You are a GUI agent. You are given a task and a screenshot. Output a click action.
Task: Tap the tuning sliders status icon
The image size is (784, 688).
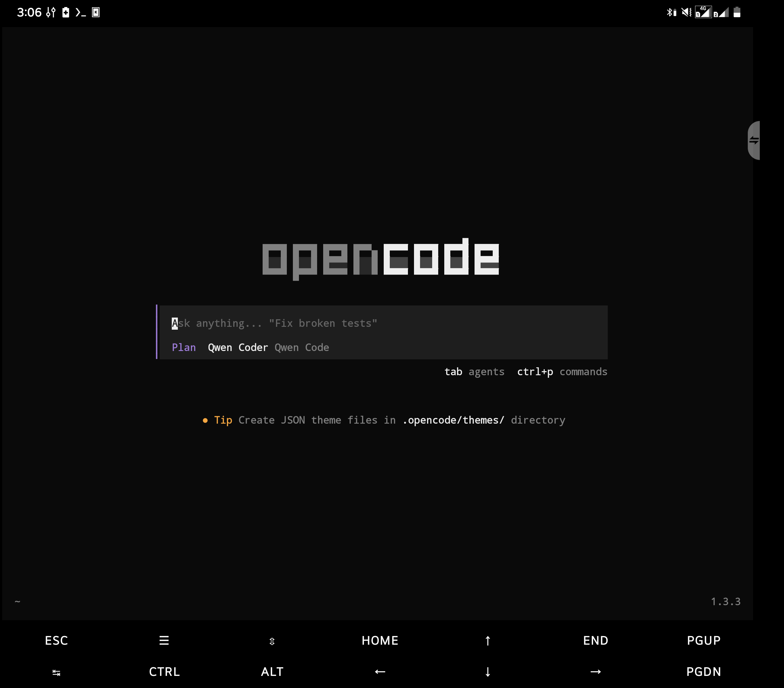[x=51, y=12]
